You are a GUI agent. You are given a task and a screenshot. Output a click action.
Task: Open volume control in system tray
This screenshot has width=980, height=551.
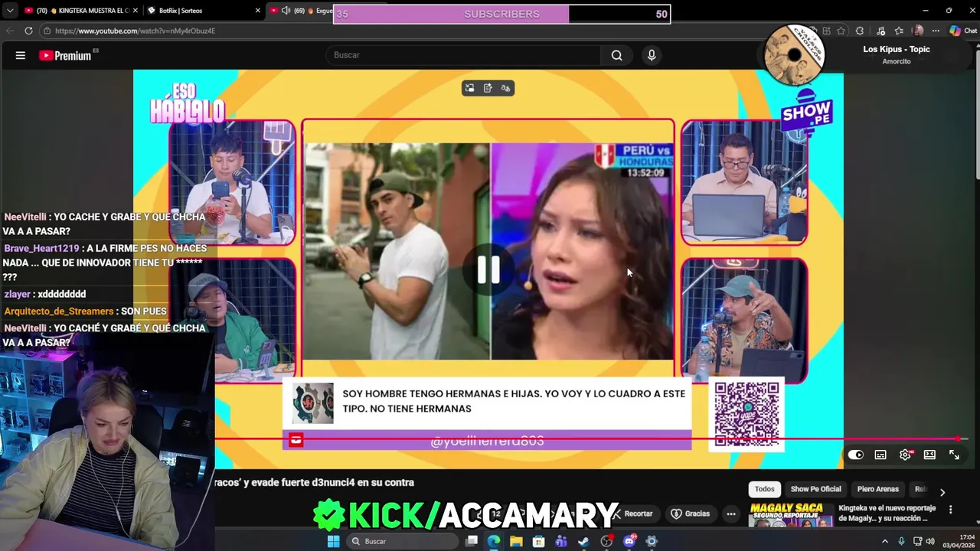[x=930, y=541]
